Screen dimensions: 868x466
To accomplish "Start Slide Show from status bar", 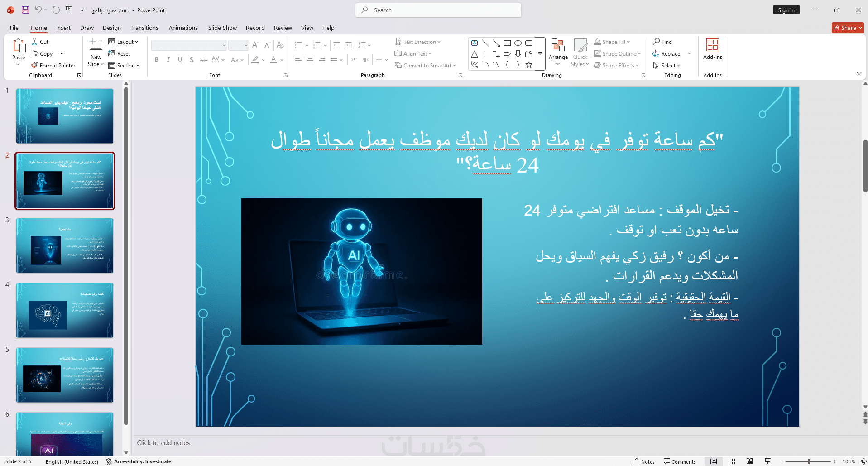I will [x=767, y=461].
